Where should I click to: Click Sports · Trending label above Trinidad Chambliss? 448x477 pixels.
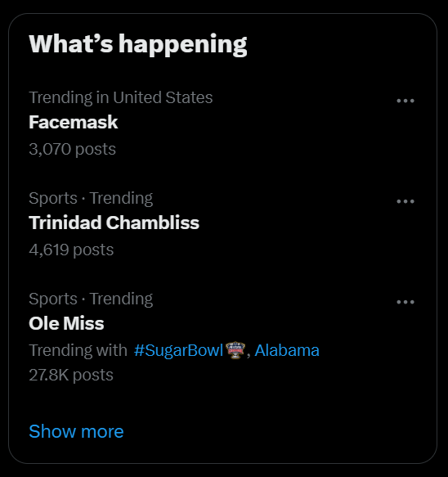pyautogui.click(x=91, y=198)
